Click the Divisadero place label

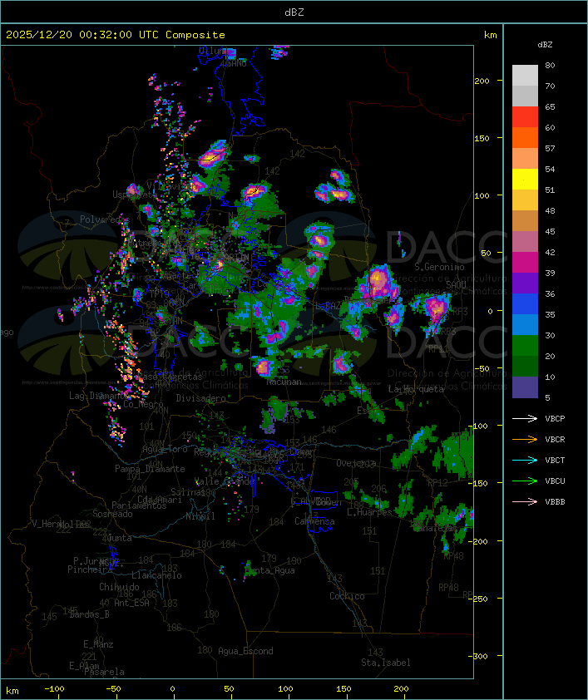coord(201,397)
